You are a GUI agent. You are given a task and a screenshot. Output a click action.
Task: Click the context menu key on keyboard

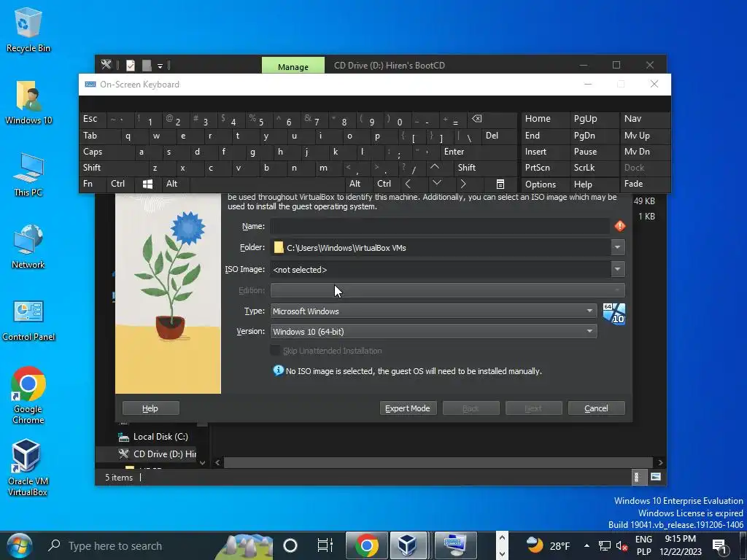click(x=500, y=184)
